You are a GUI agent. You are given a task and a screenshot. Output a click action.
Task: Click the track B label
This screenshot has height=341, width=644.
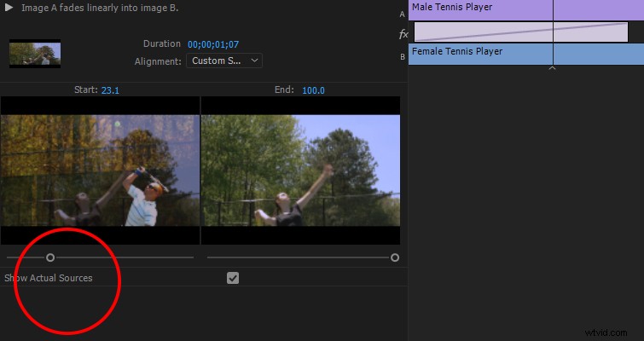(x=403, y=57)
